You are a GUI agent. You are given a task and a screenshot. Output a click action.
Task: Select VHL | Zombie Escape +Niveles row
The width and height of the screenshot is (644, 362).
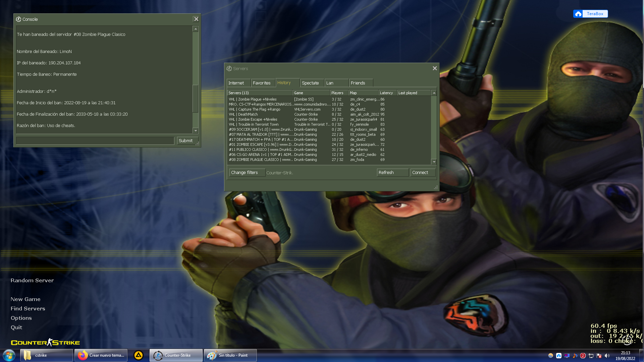coord(329,119)
